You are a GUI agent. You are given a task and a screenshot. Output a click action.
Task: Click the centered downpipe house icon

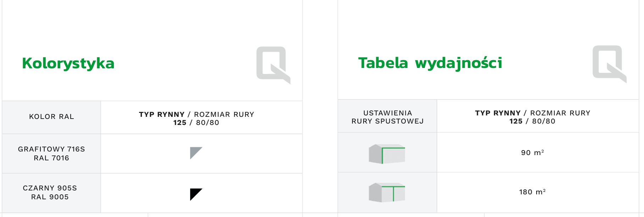[387, 193]
